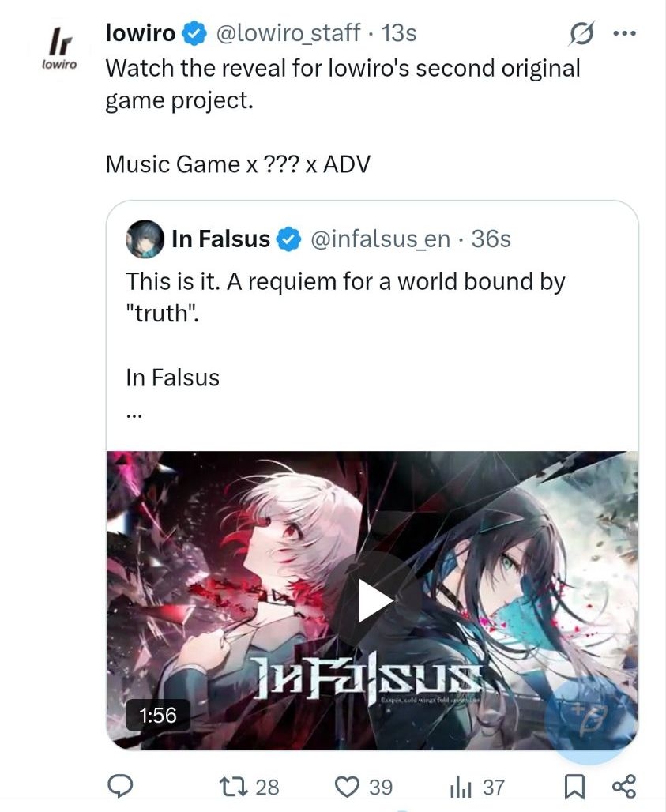Expand quoted post truncated ellipsis

(x=134, y=414)
